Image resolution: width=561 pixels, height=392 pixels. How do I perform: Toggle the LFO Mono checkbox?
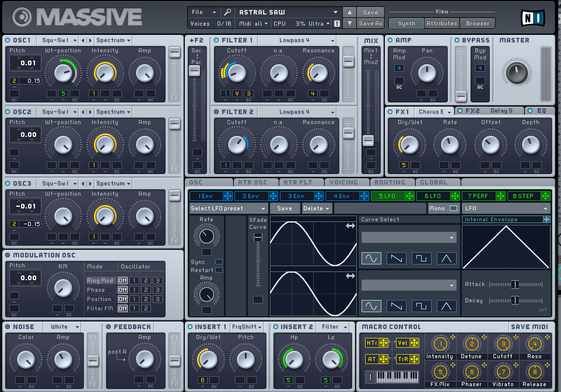[x=453, y=209]
